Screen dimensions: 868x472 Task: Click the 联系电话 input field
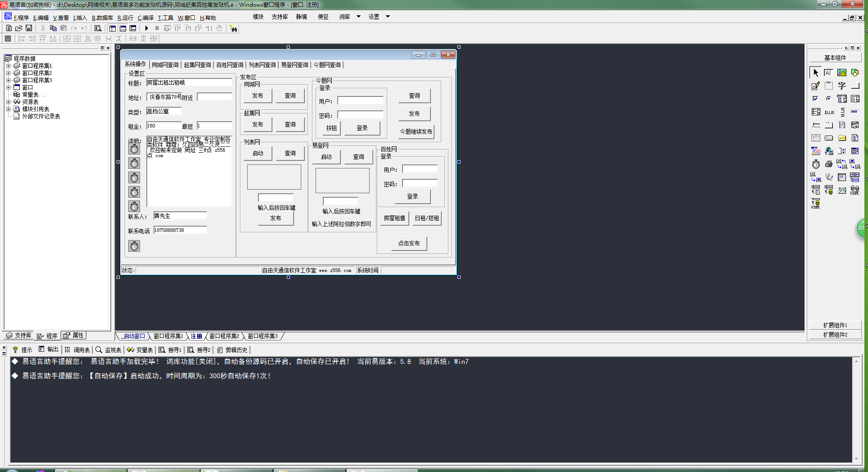[x=180, y=230]
